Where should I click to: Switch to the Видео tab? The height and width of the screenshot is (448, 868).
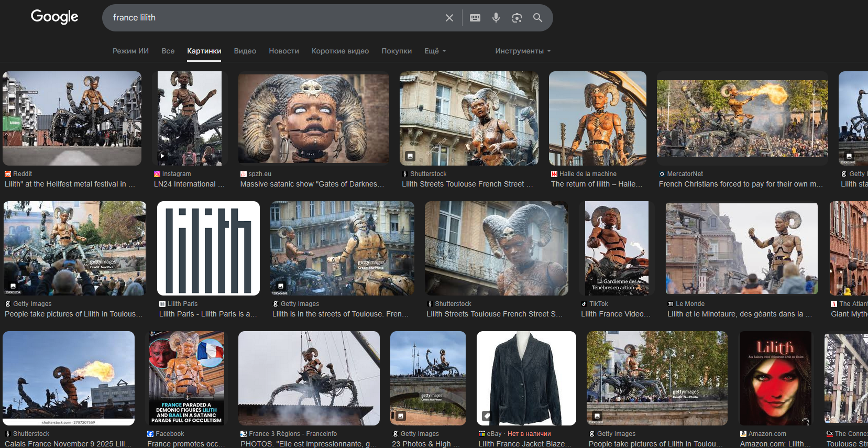coord(245,51)
